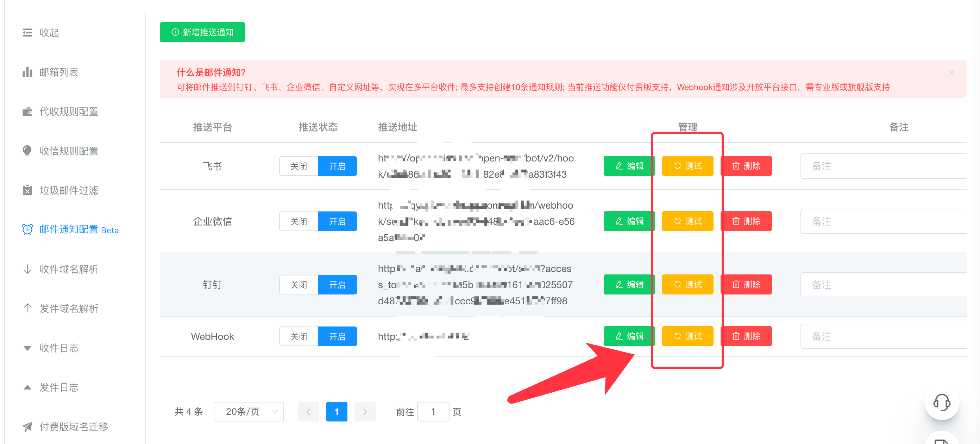Click the 推送平台 column header
Viewport: 980px width, 444px height.
click(x=212, y=127)
